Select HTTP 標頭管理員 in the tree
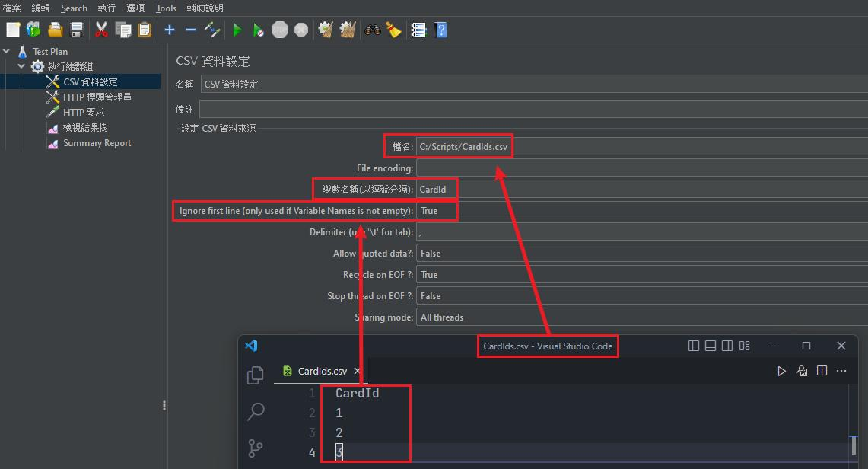The width and height of the screenshot is (868, 469). click(97, 97)
